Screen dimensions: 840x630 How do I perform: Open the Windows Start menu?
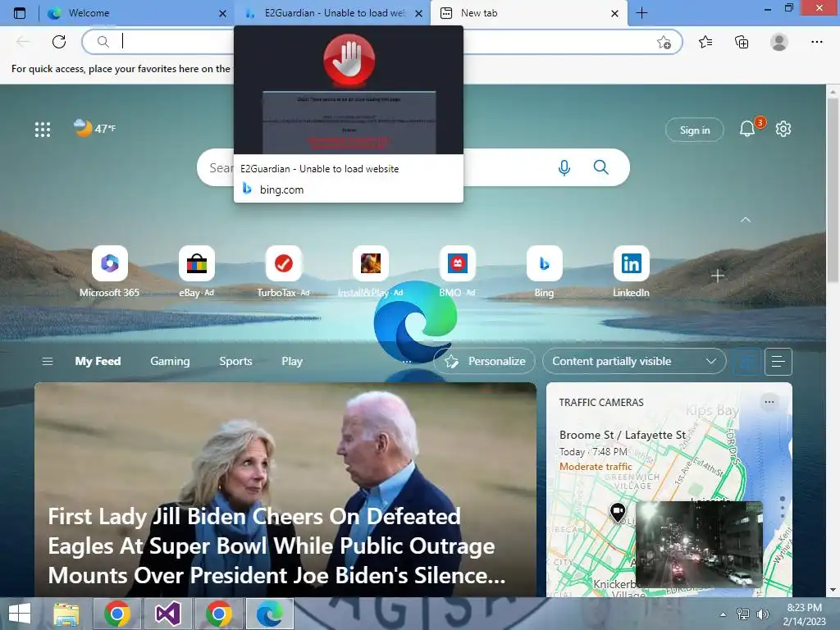point(20,614)
